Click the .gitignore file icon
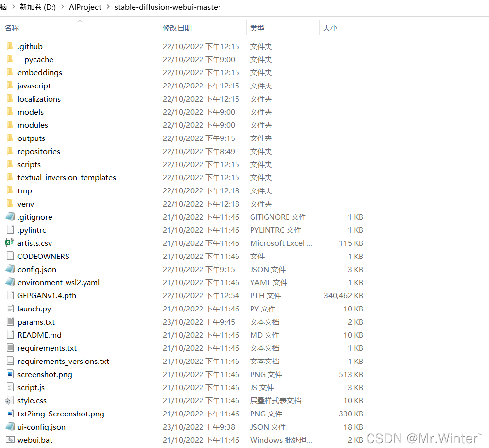 coord(10,217)
